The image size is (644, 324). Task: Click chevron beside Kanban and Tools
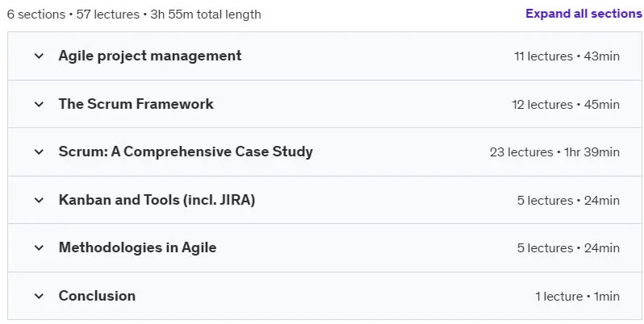coord(39,200)
